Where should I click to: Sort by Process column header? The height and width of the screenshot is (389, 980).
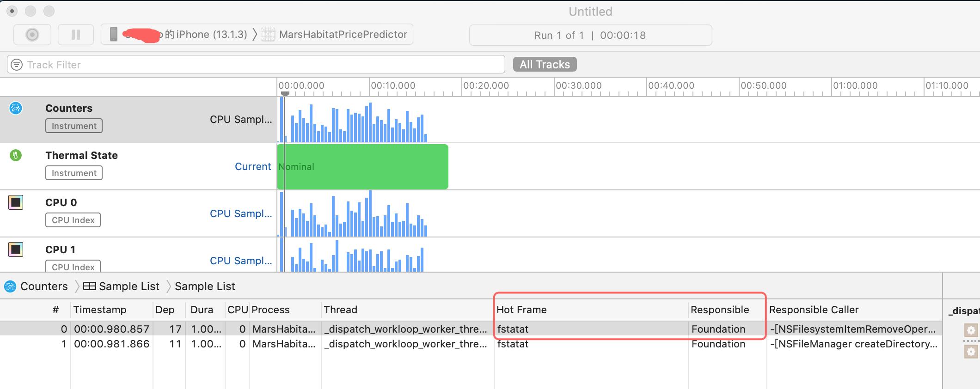[270, 310]
